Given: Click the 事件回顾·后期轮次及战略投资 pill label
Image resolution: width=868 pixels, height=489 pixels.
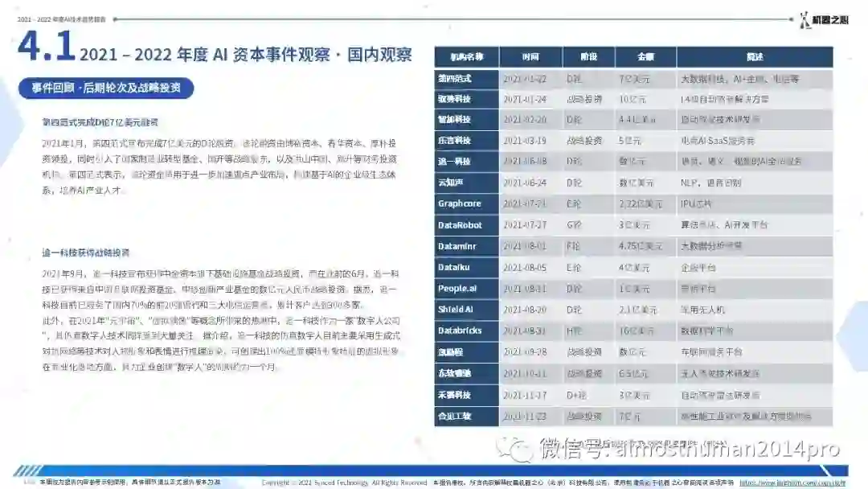Looking at the screenshot, I should pos(106,88).
